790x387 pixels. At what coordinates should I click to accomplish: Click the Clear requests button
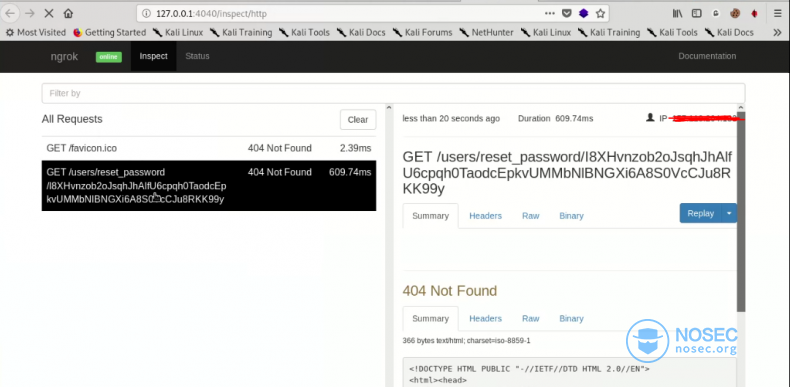(358, 119)
